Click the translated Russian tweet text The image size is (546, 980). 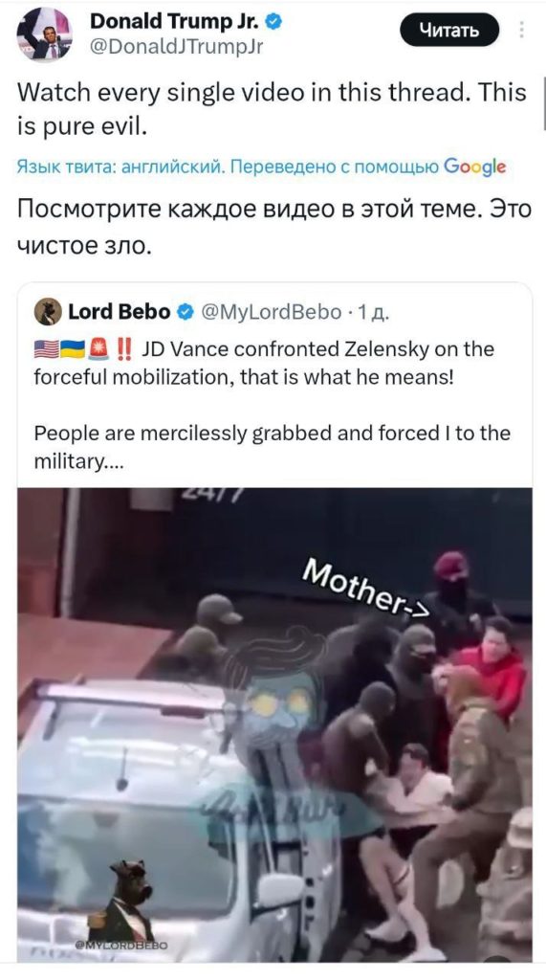click(274, 226)
